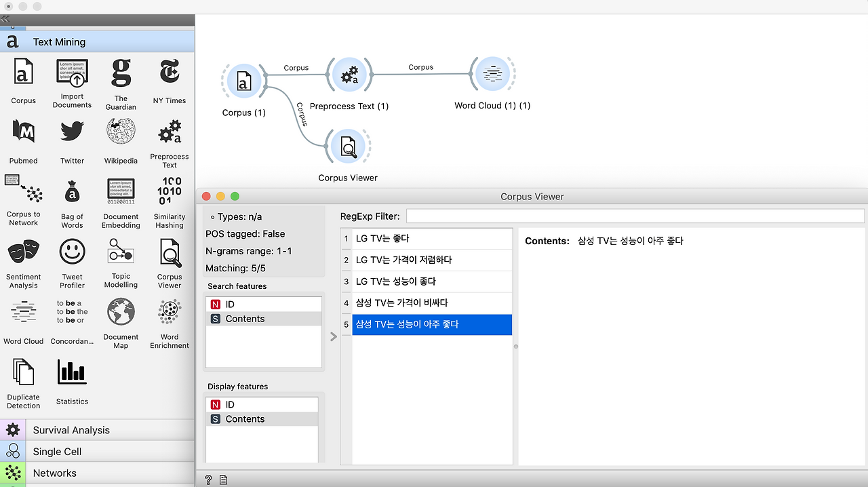Screen dimensions: 868x487
Task: Select Contents in Display features list
Action: point(261,419)
